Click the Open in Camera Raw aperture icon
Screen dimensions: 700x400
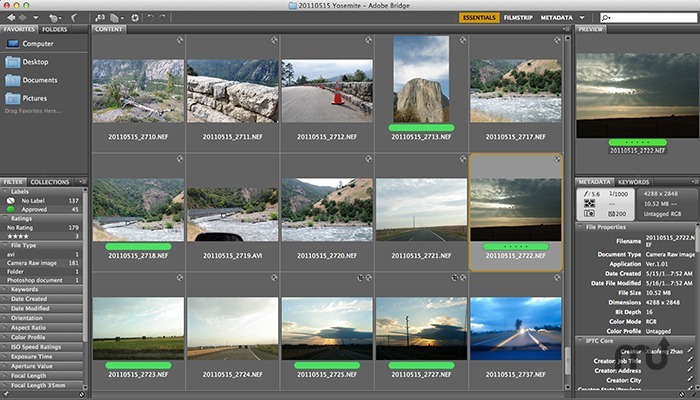pos(135,18)
